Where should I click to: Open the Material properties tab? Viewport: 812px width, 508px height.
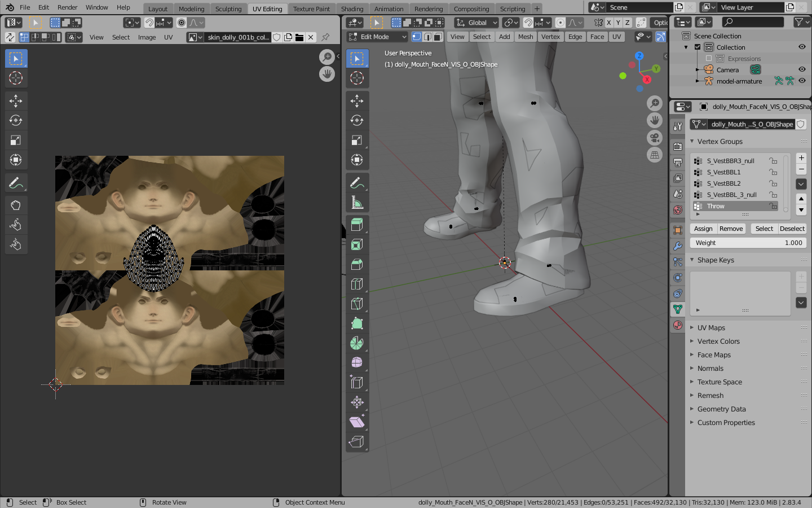678,325
